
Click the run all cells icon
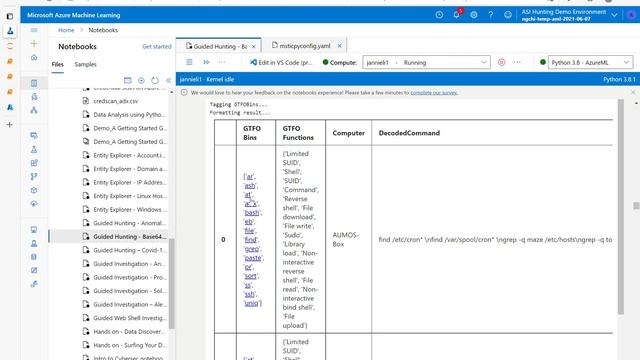(x=206, y=62)
